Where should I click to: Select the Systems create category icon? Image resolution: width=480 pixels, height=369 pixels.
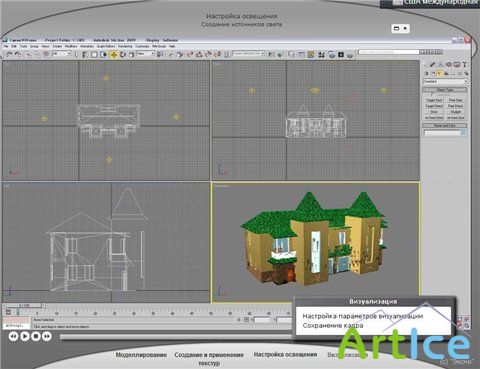click(466, 74)
